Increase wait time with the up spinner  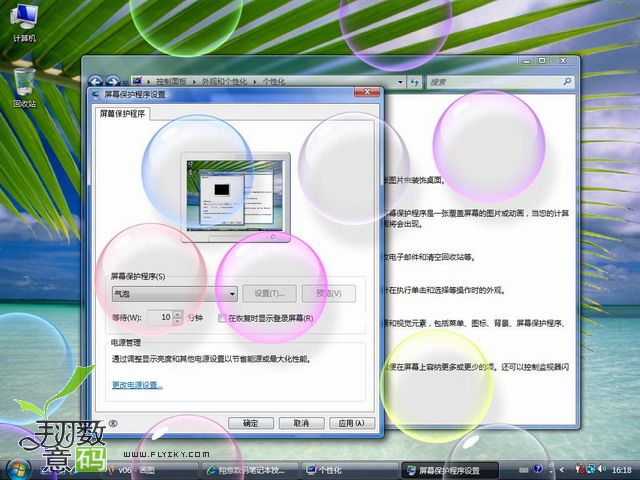[177, 314]
